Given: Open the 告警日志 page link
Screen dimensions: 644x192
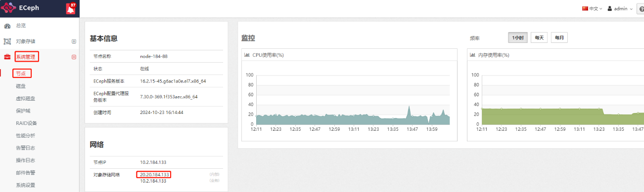Looking at the screenshot, I should [25, 148].
